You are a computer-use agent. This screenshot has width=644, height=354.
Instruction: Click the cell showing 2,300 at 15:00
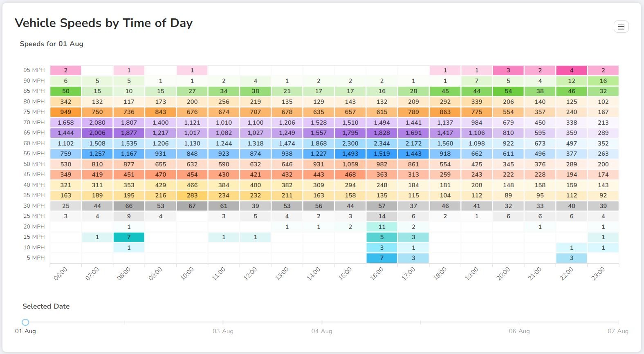350,143
